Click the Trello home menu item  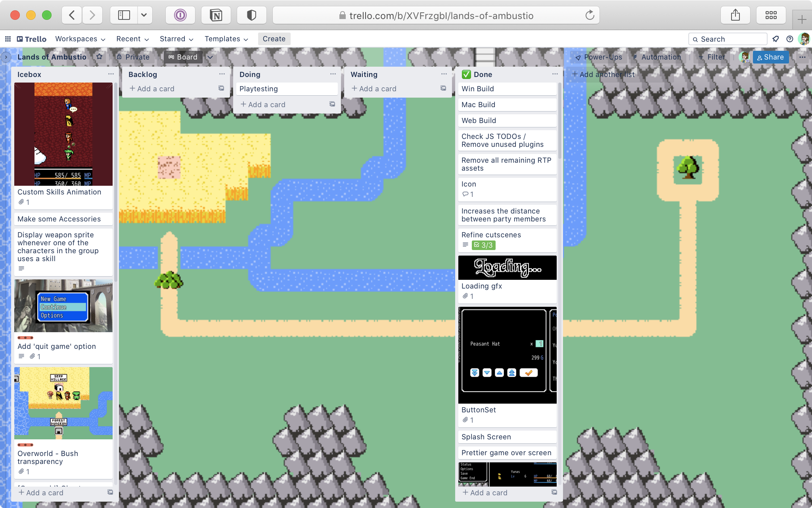click(31, 38)
